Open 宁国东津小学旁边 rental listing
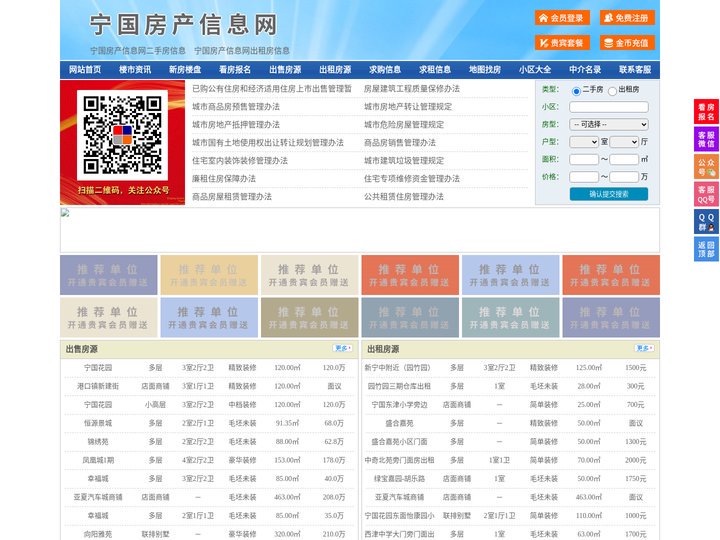 point(399,405)
